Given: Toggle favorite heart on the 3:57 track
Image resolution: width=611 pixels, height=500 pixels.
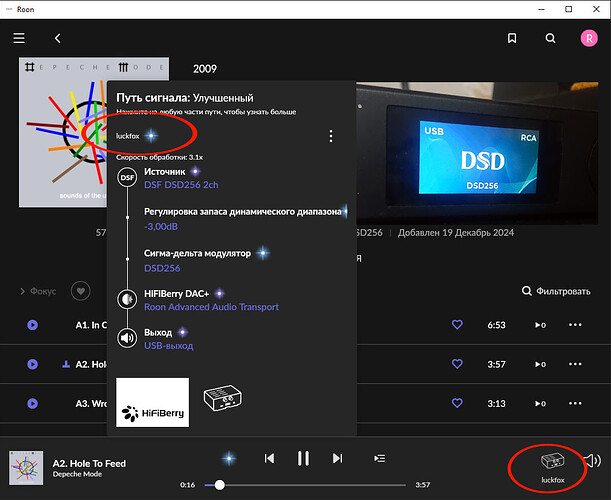Looking at the screenshot, I should point(457,364).
